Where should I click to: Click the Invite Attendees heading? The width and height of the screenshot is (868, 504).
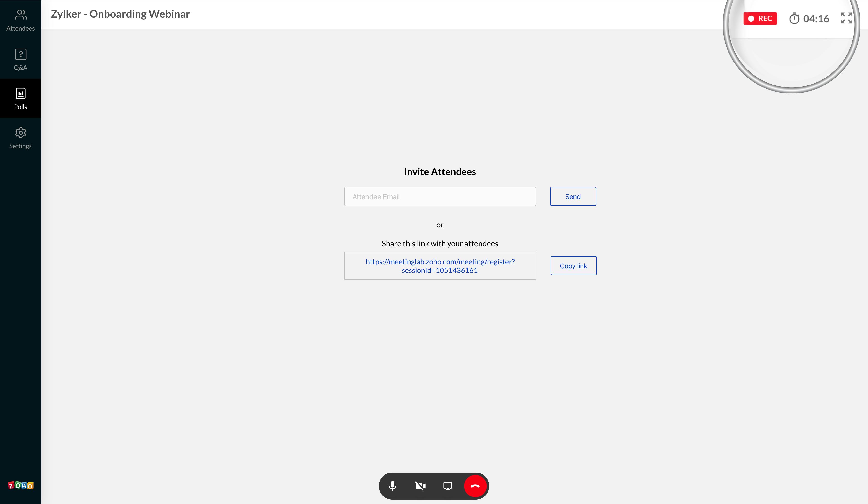point(440,171)
